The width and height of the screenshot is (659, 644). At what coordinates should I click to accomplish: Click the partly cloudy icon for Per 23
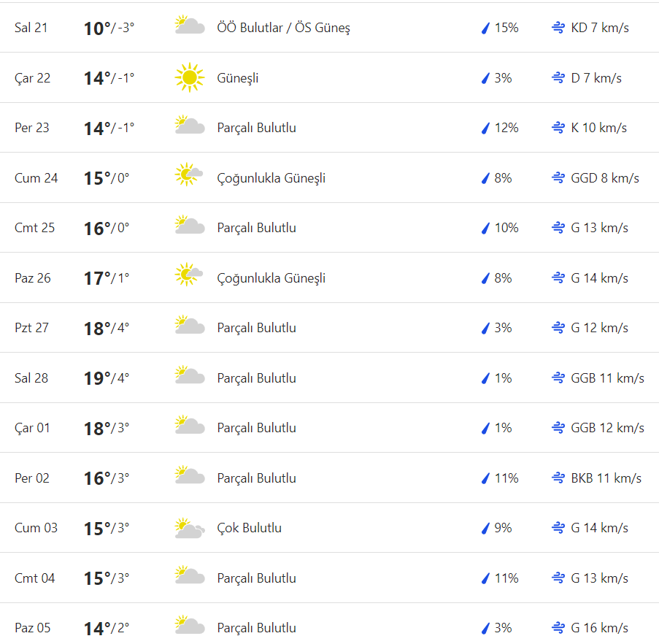point(189,126)
